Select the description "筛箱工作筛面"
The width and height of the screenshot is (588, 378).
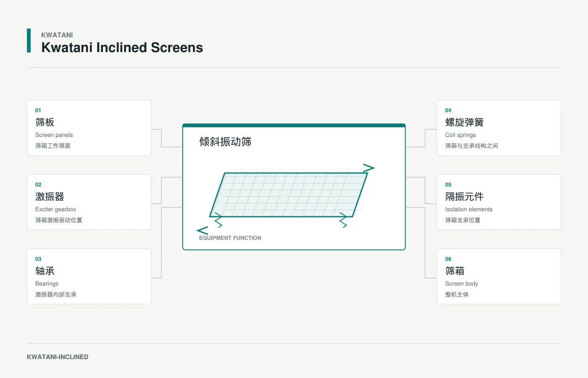point(53,146)
